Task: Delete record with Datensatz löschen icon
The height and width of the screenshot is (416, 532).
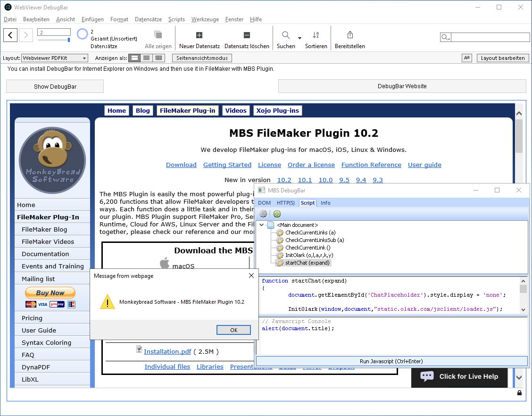Action: pyautogui.click(x=247, y=35)
